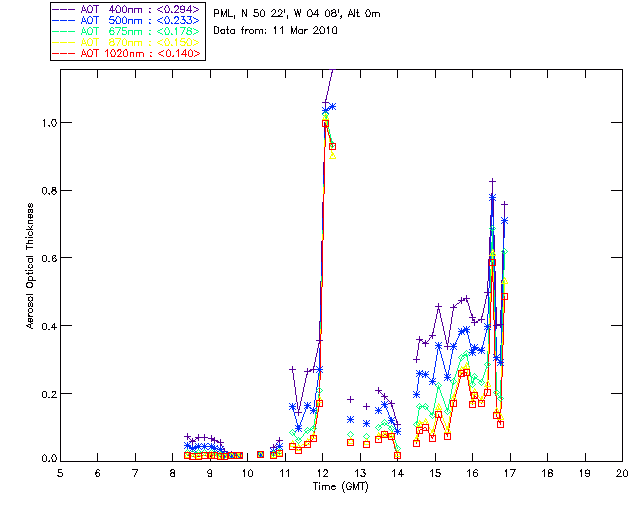Click the x-axis label 12
The height and width of the screenshot is (512, 640).
(322, 473)
